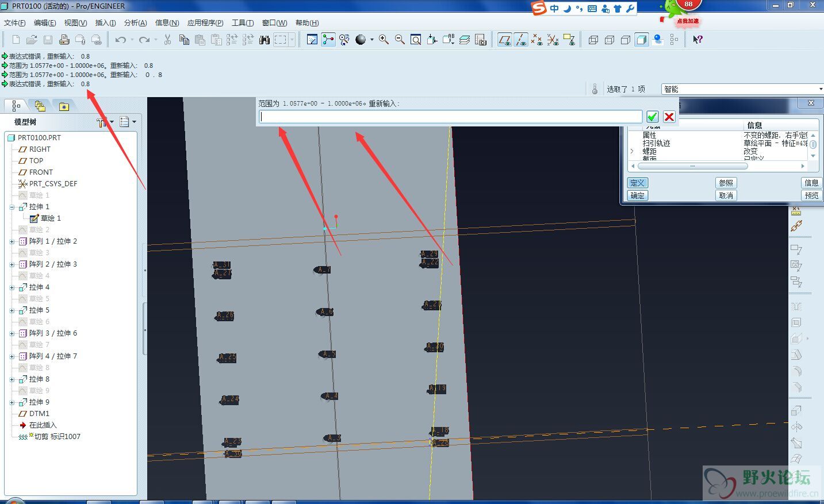Select the 螺距 row in element list

click(718, 151)
